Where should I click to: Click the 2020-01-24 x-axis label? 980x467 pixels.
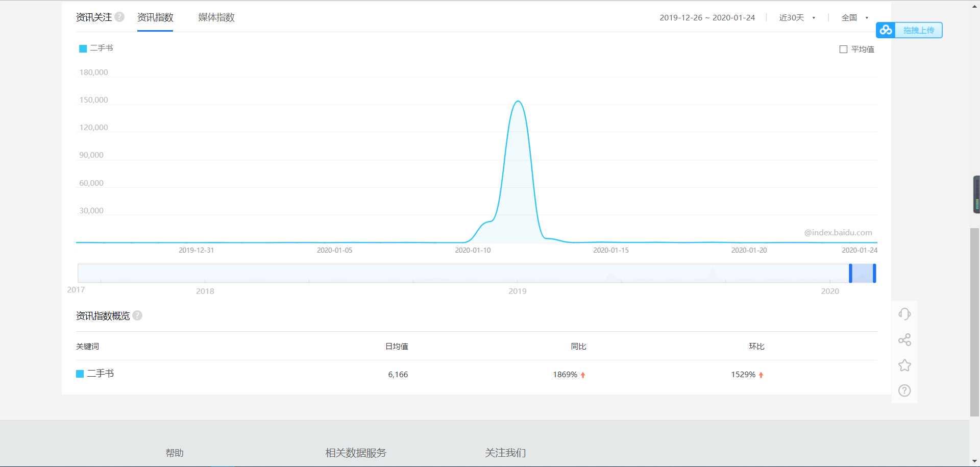coord(860,250)
